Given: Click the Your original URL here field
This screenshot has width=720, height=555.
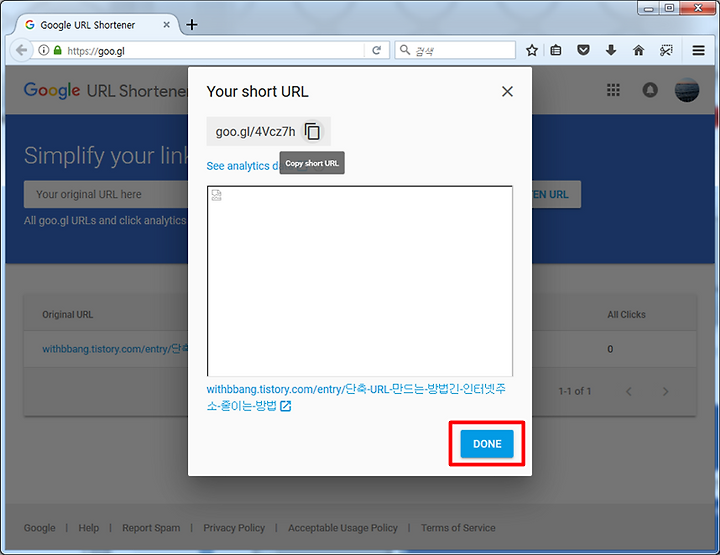Looking at the screenshot, I should point(106,194).
